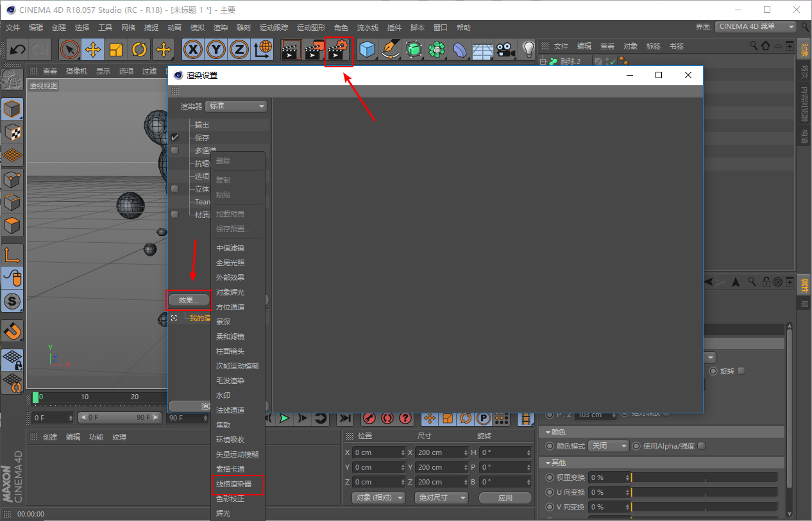Click the red question mark keyframe icon
The image size is (812, 521).
coord(405,418)
